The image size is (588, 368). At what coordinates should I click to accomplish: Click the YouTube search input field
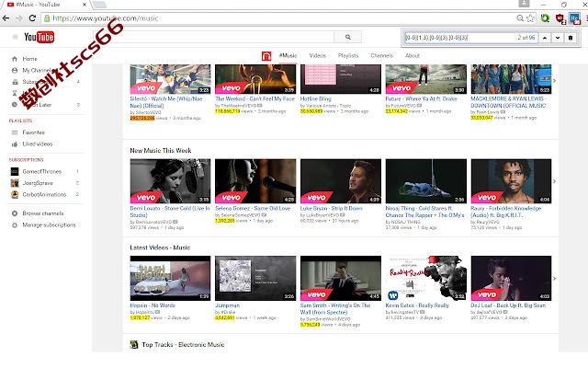tap(213, 37)
